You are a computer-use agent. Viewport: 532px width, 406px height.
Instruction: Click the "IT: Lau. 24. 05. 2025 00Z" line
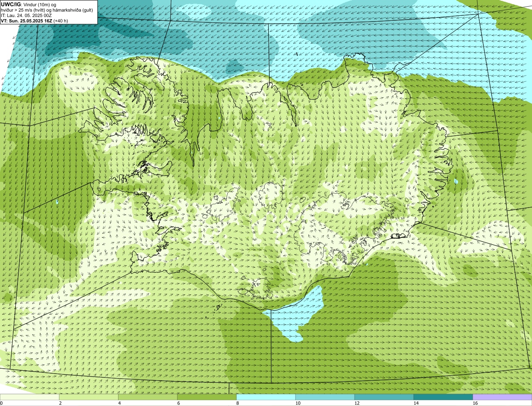(x=26, y=15)
